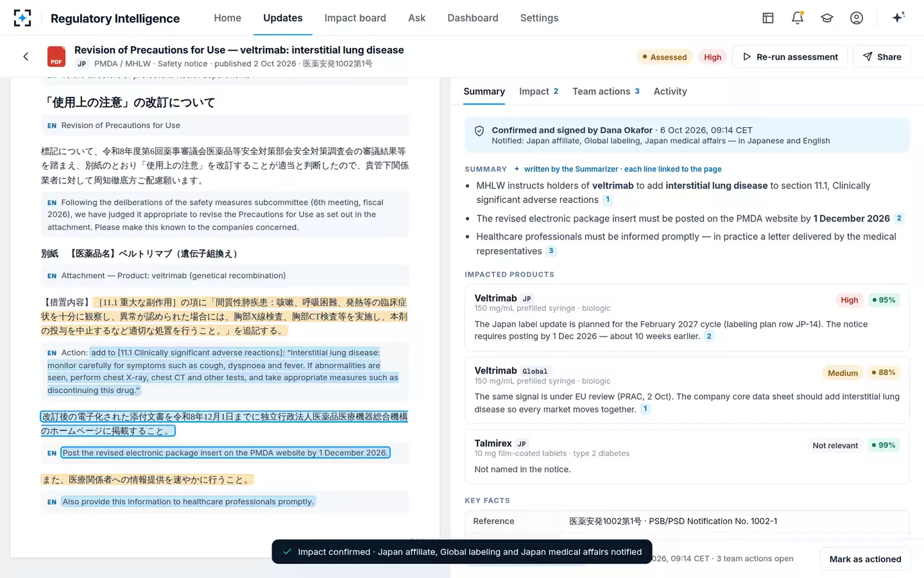Click Re-run assessment button
The image size is (924, 578).
point(790,57)
